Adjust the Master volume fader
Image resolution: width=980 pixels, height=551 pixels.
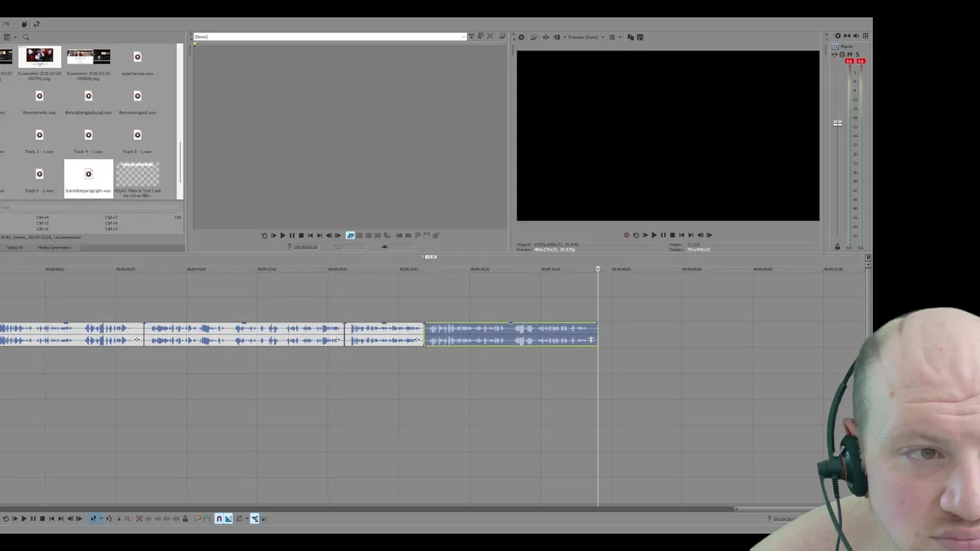838,123
